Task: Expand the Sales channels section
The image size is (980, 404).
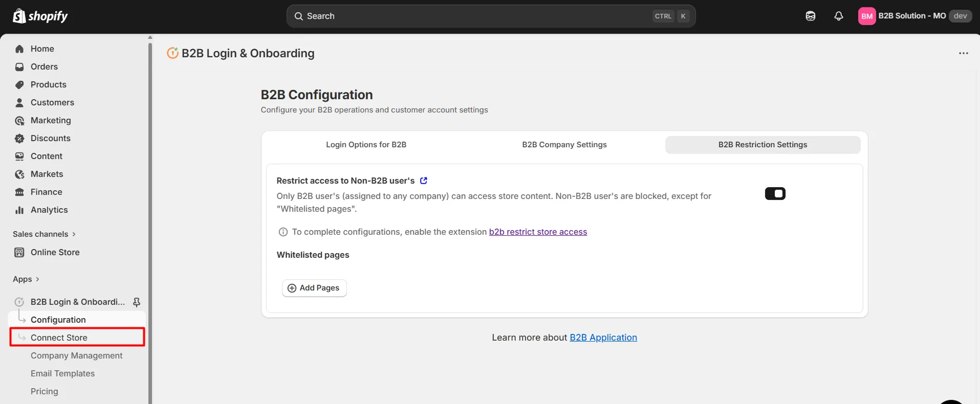Action: point(44,234)
